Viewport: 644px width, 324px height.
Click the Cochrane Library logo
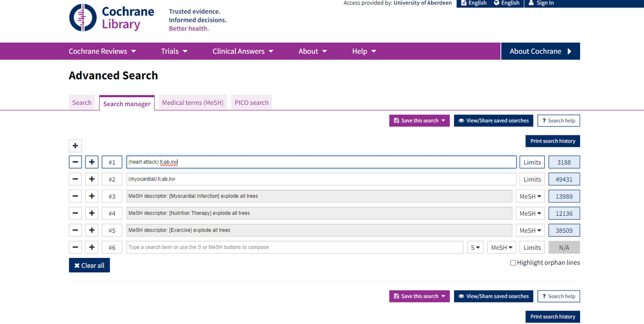[x=112, y=18]
